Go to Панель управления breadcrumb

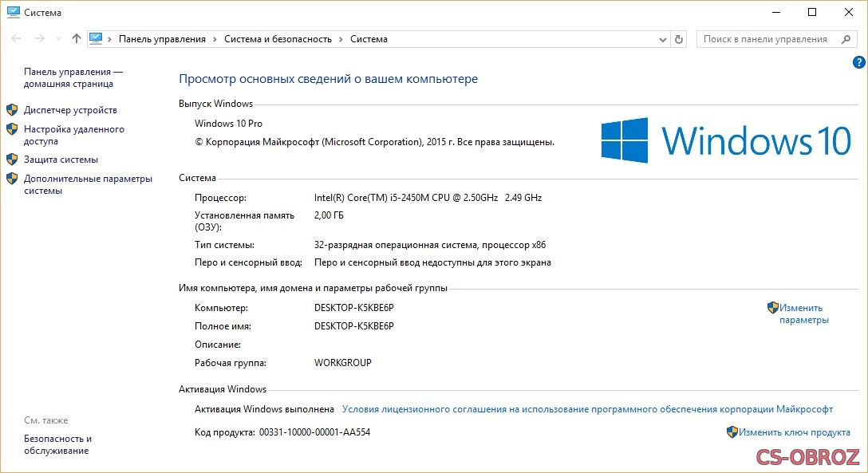point(162,39)
